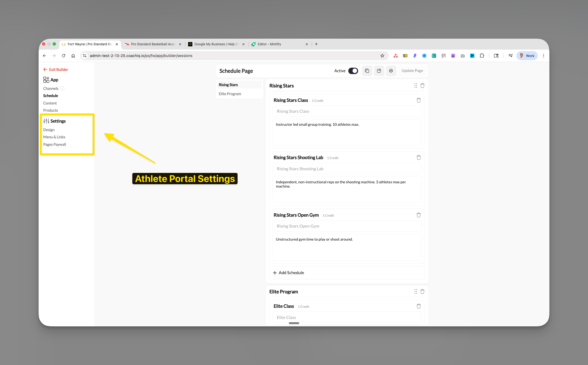Screen dimensions: 588x365
Task: Select the Elite Program schedule tab
Action: pos(230,94)
